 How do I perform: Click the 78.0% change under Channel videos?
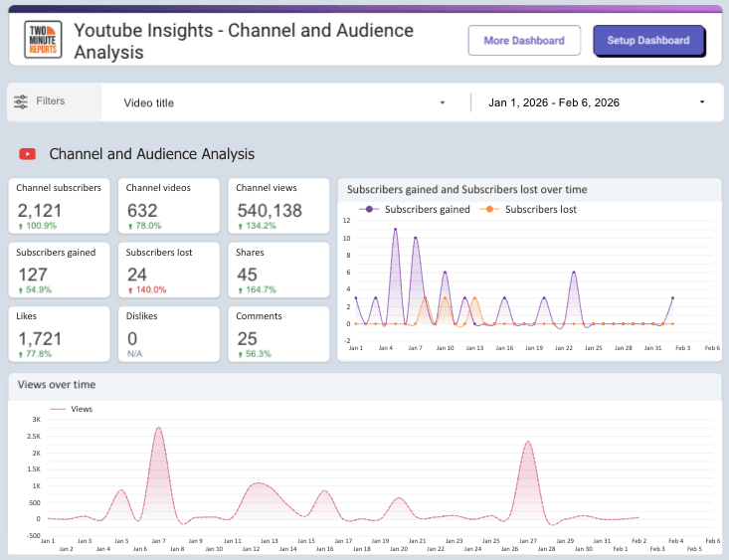[x=144, y=226]
